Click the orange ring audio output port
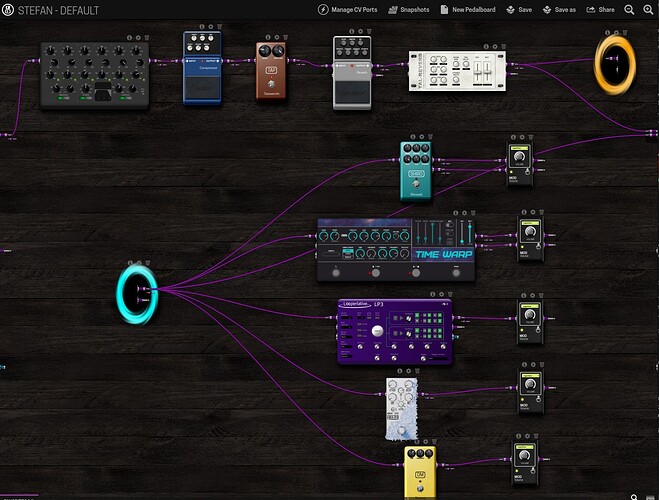Image resolution: width=659 pixels, height=500 pixels. click(x=614, y=62)
